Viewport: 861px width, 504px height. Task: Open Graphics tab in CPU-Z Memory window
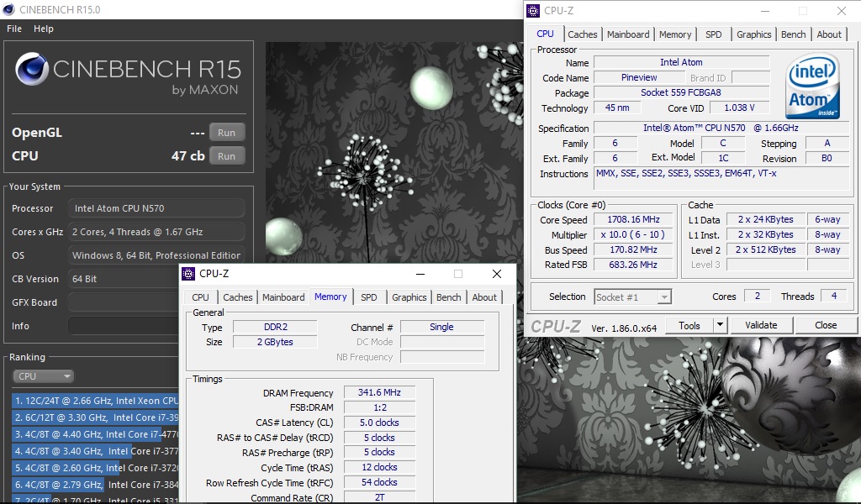[x=409, y=297]
